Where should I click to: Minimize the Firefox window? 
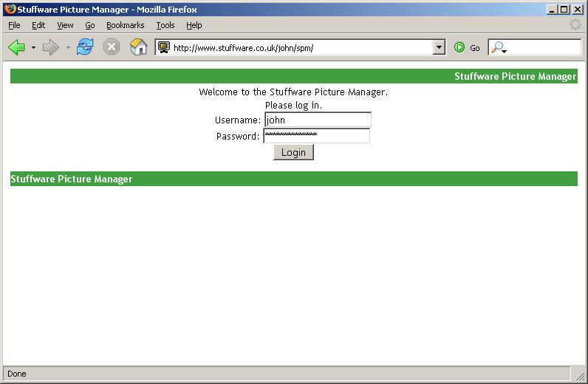point(551,10)
